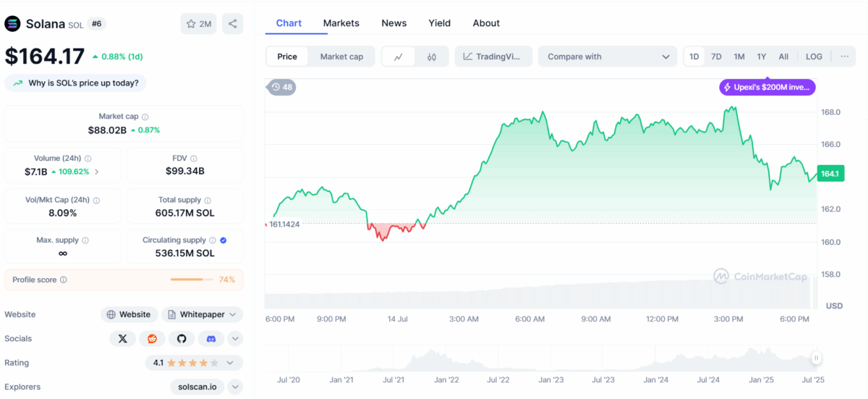Open the Markets tab

(341, 23)
